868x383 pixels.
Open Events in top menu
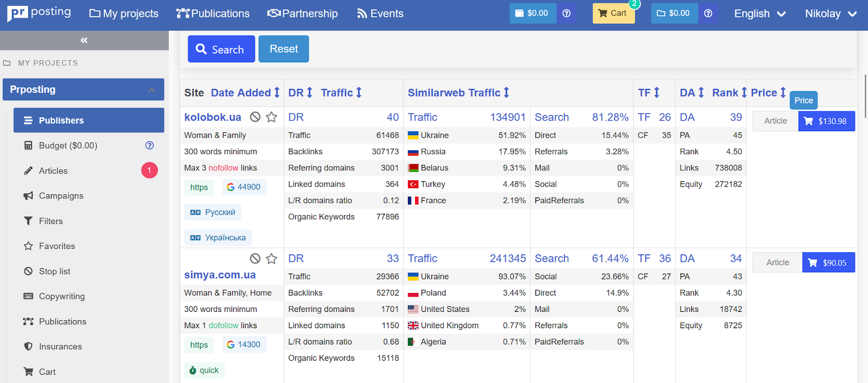click(380, 14)
